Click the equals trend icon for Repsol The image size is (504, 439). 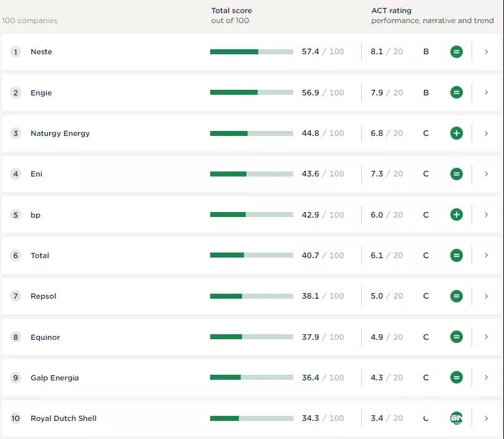[x=457, y=296]
